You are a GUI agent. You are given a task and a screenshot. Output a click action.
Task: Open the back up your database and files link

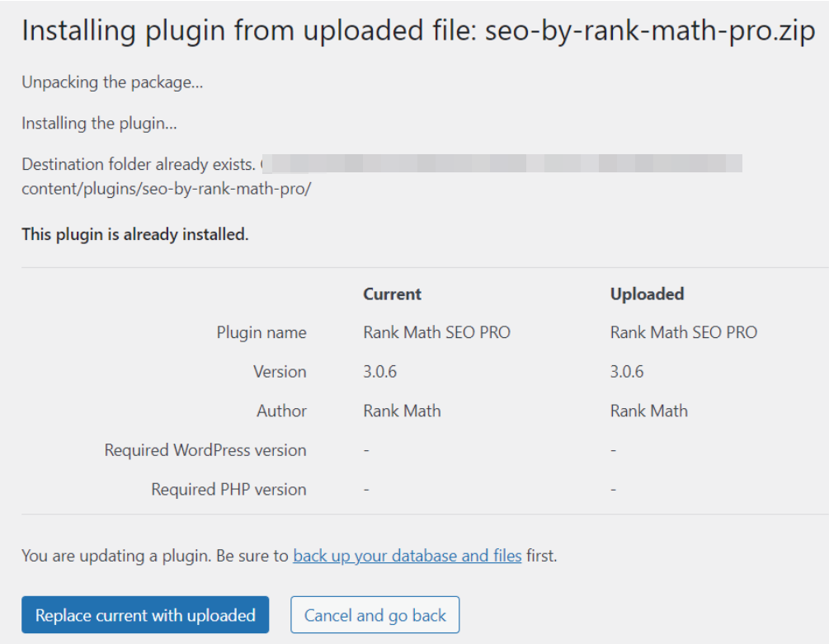407,556
